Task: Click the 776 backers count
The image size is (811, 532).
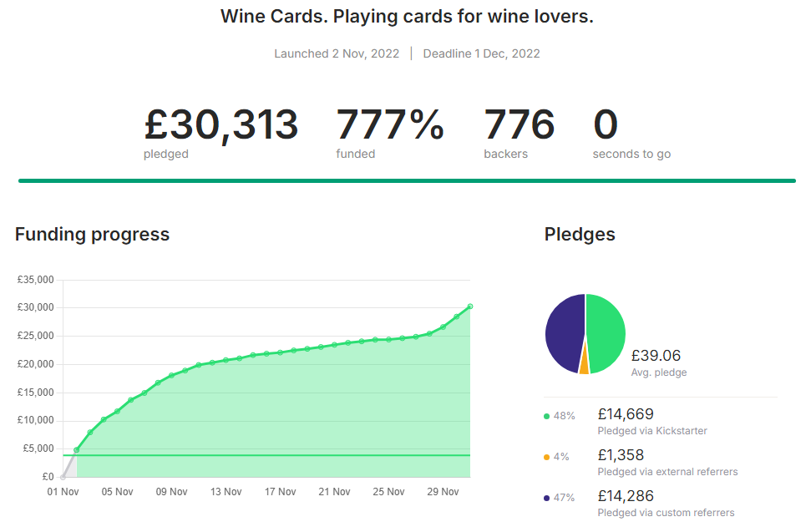Action: coord(519,125)
